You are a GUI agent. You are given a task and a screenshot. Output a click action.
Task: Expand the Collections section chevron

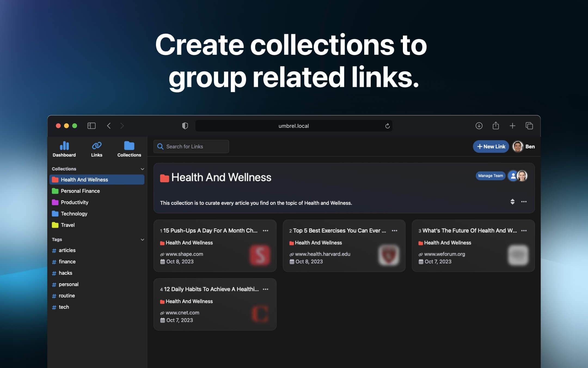tap(142, 169)
